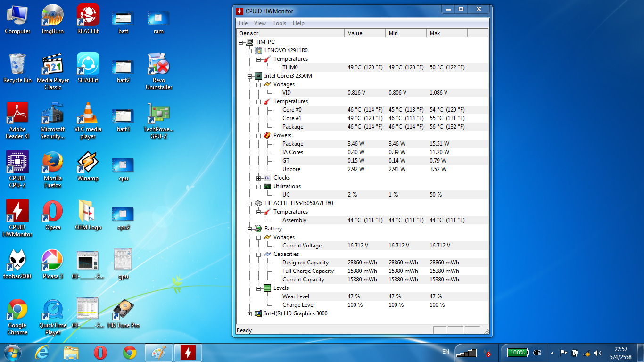644x362 pixels.
Task: Open the Windows Start menu
Action: click(x=13, y=353)
